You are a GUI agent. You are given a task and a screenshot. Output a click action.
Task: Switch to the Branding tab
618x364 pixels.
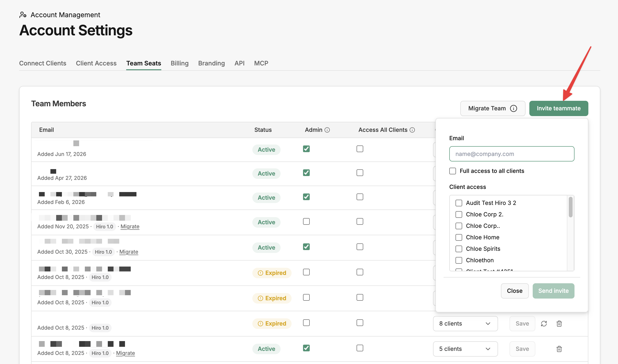[x=211, y=63]
